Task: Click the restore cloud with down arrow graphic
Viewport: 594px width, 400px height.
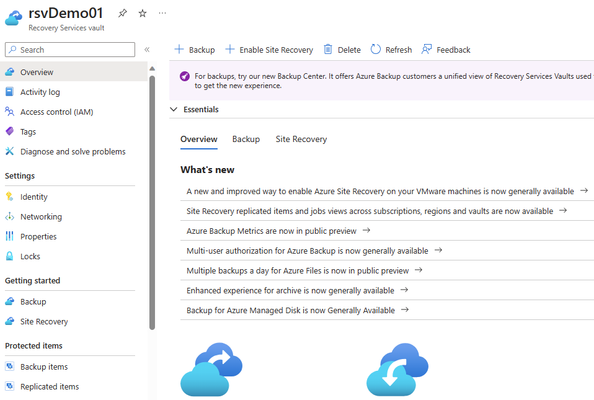Action: tap(397, 369)
